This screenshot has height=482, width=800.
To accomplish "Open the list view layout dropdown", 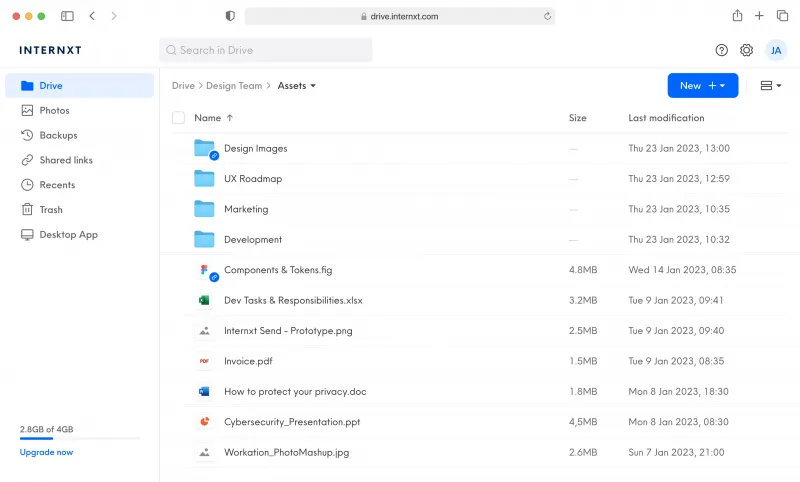I will (770, 86).
